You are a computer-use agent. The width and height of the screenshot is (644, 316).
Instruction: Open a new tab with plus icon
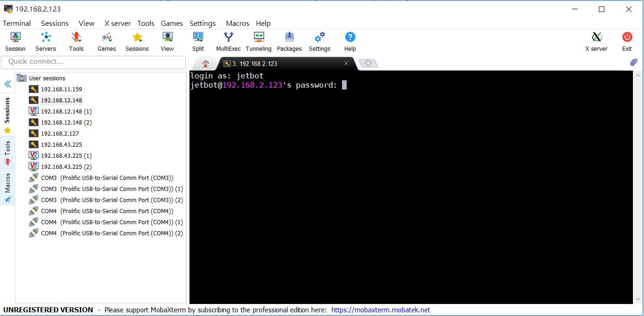tap(368, 64)
